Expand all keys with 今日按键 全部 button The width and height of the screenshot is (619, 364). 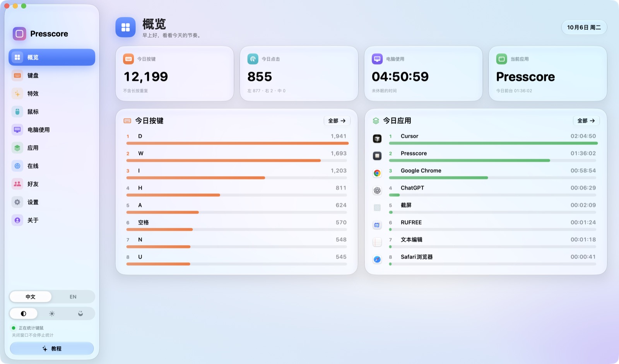click(337, 121)
